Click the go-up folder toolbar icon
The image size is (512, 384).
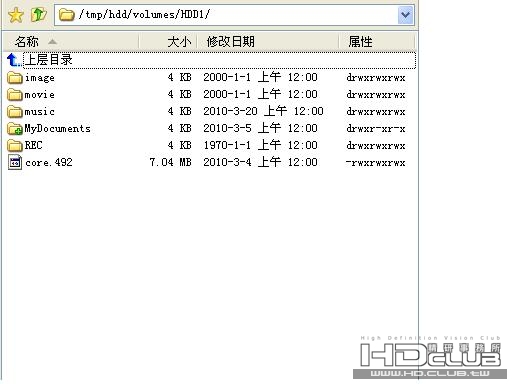coord(39,15)
